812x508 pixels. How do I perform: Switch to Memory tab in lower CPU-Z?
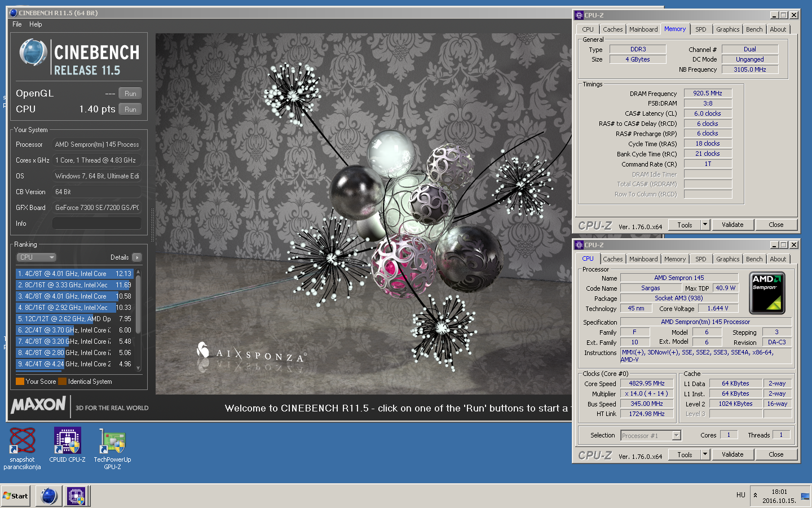(x=675, y=259)
